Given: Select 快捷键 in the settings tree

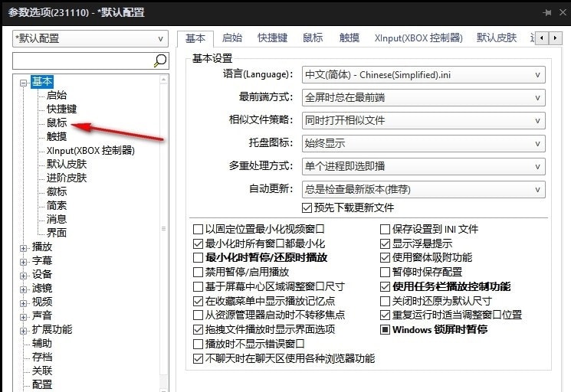Looking at the screenshot, I should [62, 109].
